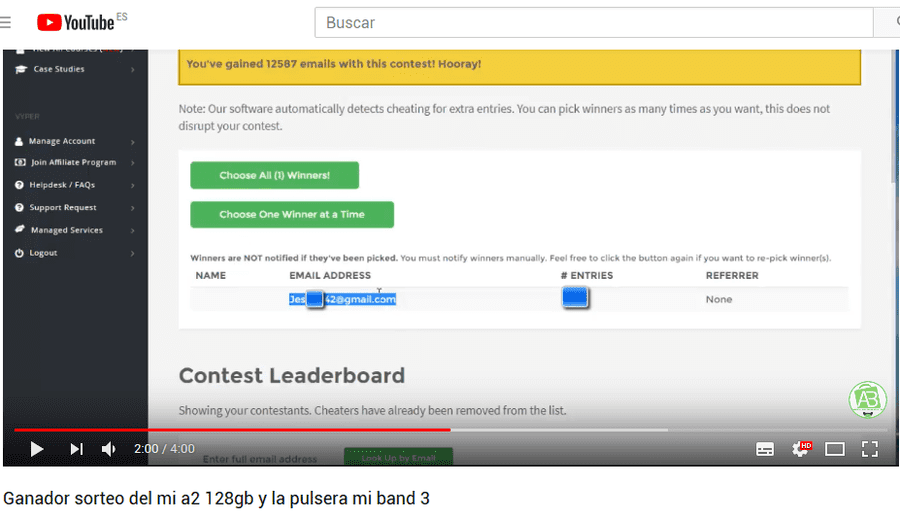
Task: Open Support Request item
Action: coord(63,207)
